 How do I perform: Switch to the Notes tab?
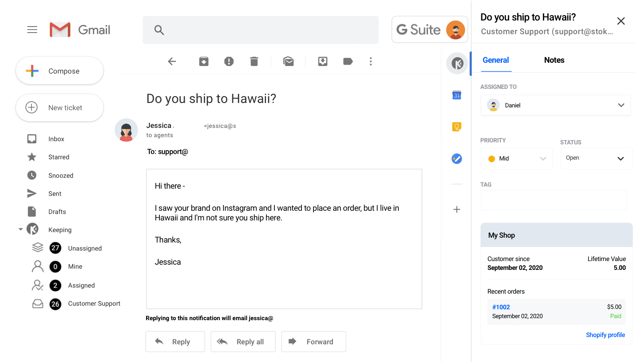[x=554, y=60]
